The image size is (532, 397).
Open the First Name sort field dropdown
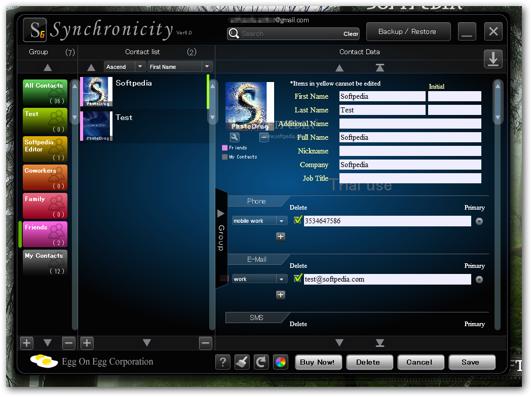(x=180, y=66)
